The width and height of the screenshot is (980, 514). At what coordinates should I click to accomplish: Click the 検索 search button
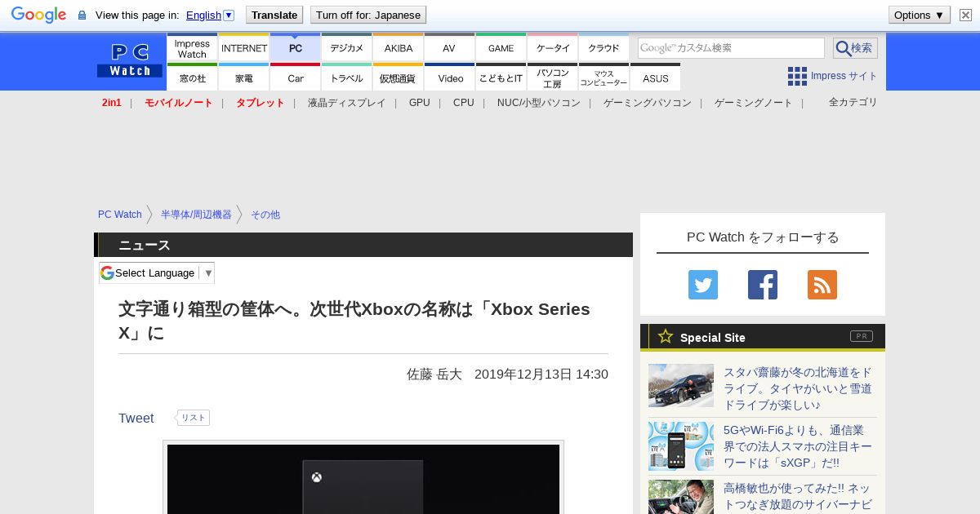(855, 48)
